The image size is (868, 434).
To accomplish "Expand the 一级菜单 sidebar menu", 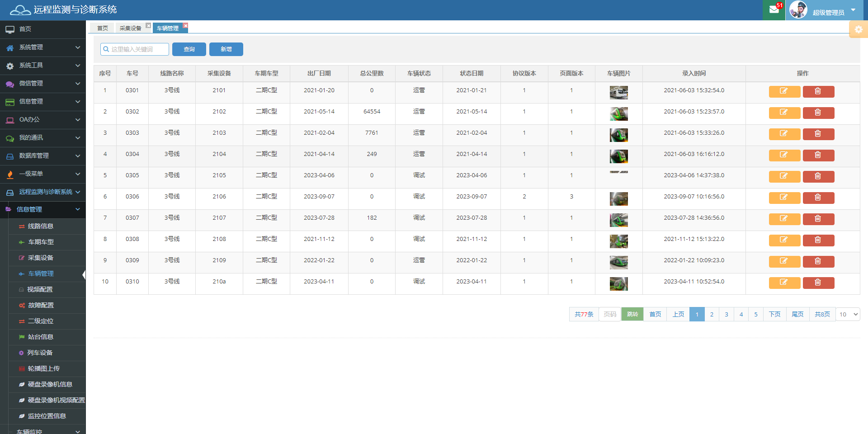I will tap(43, 174).
